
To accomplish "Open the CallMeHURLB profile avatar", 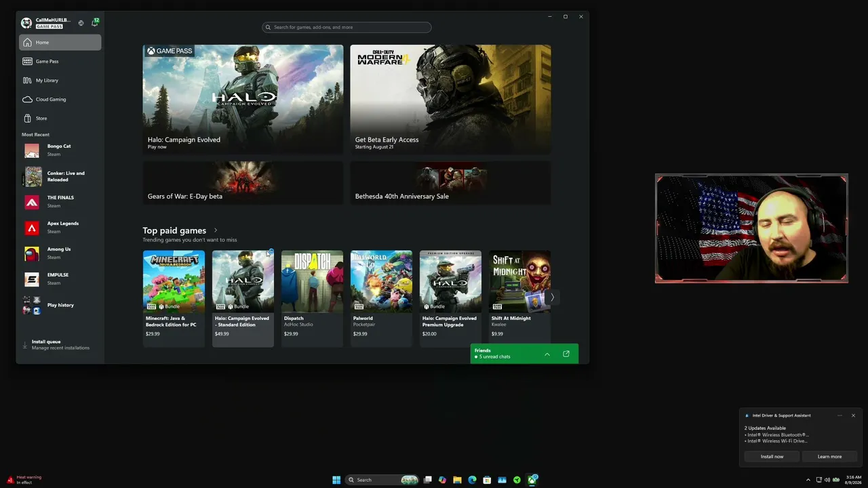I will point(26,23).
